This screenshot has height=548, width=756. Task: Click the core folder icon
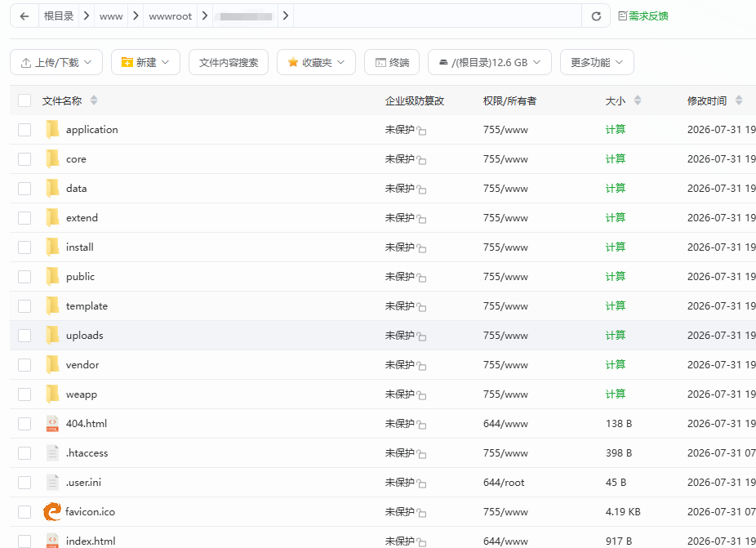coord(52,158)
